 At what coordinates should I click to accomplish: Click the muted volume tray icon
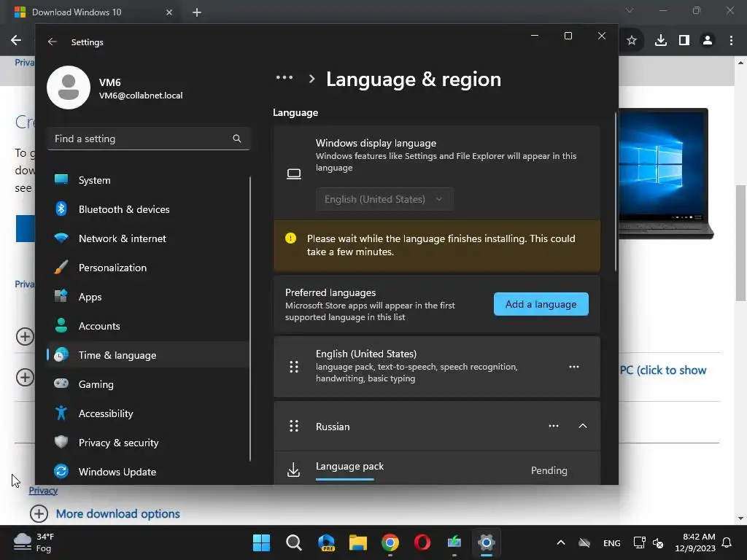[658, 542]
